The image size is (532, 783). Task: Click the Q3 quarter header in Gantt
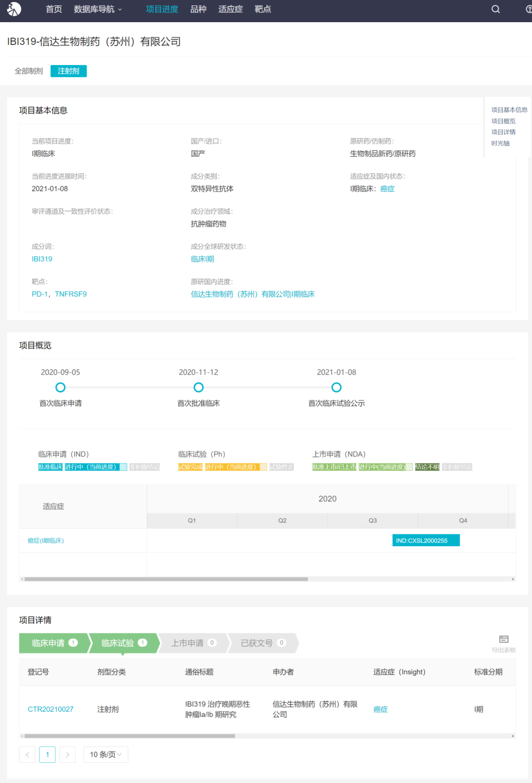373,521
